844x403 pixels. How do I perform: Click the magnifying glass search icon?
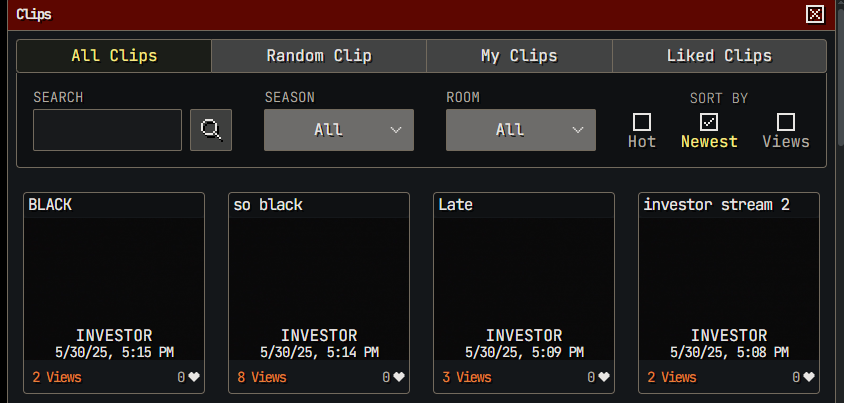(x=211, y=130)
